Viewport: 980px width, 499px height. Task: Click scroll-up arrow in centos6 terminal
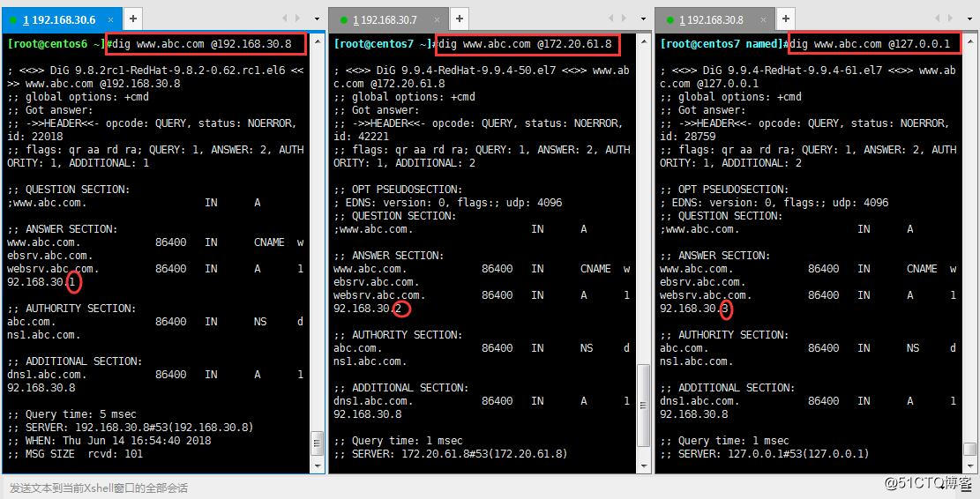[x=318, y=41]
